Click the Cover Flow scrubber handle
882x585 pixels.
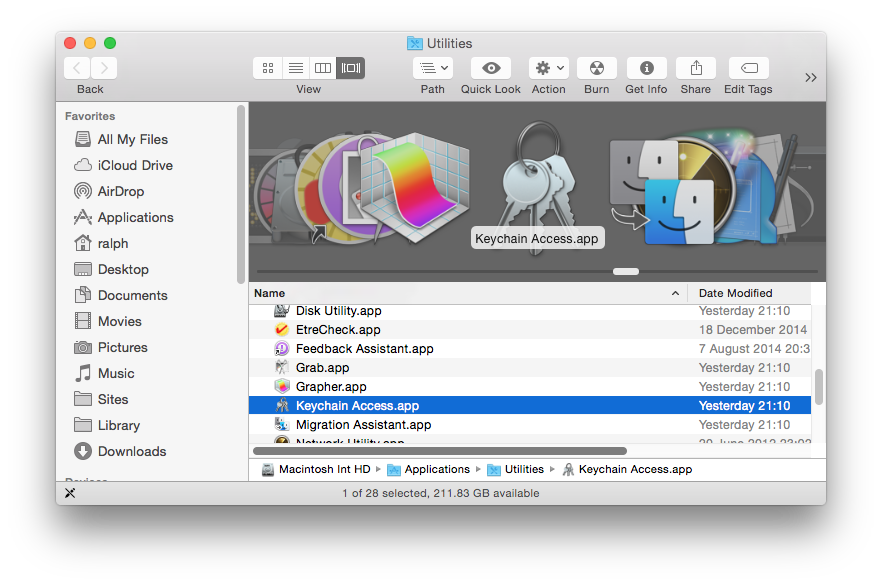coord(626,272)
